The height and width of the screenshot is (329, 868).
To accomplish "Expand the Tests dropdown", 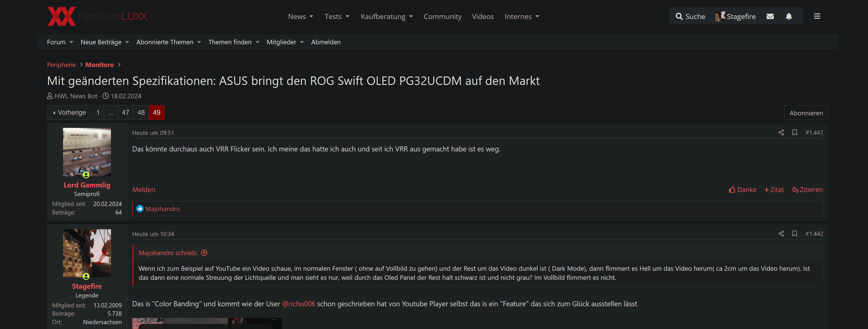I will 347,16.
